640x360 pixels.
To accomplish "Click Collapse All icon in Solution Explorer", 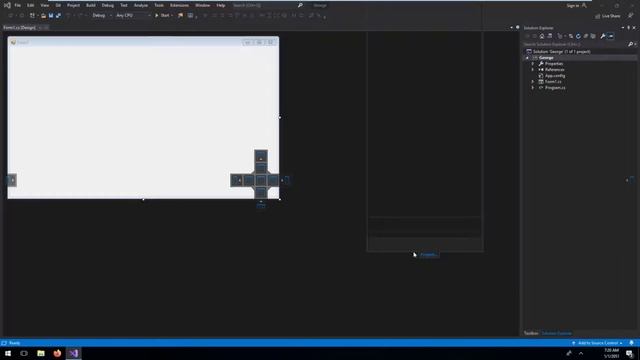I will pos(586,36).
